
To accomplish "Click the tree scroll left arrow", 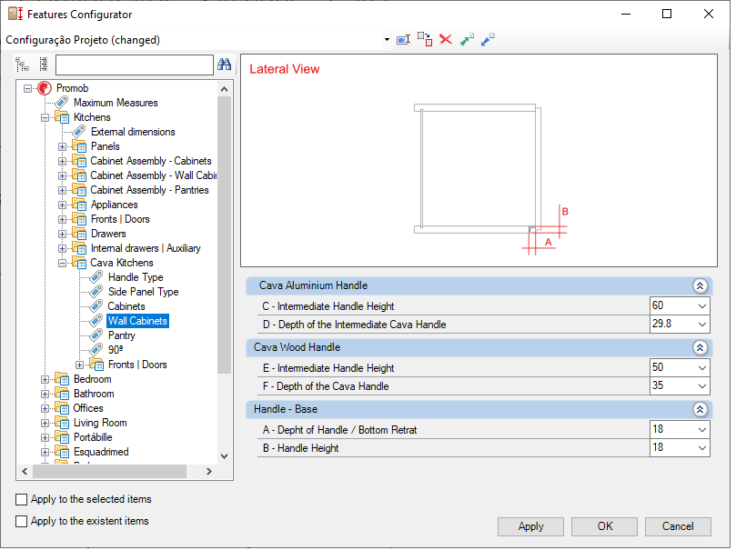I will (25, 471).
